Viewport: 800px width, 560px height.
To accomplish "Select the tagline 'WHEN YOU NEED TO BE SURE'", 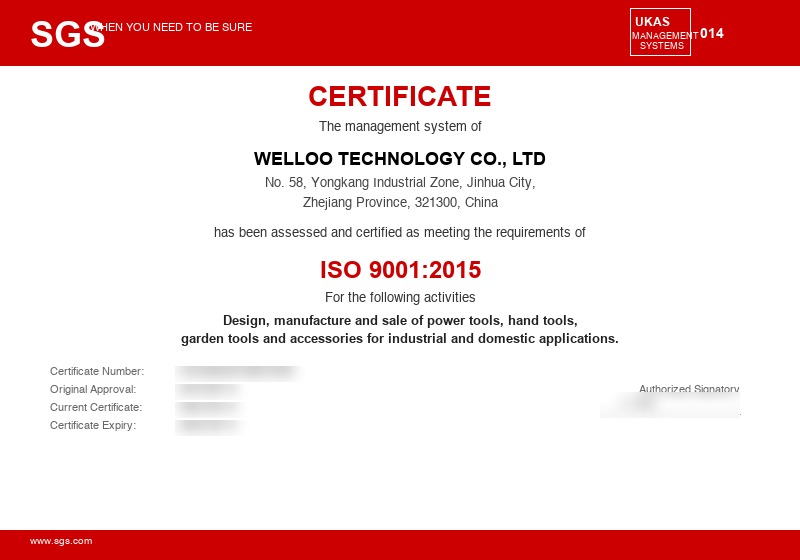I will tap(171, 27).
